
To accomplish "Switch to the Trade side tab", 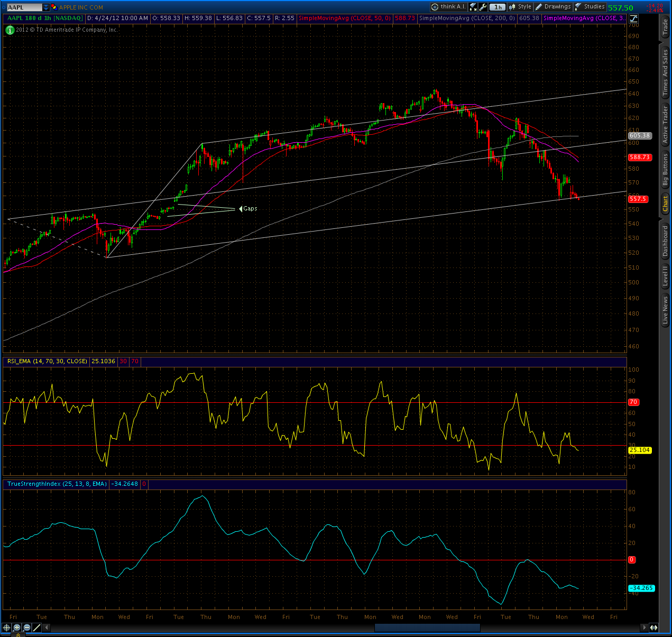I will [665, 27].
